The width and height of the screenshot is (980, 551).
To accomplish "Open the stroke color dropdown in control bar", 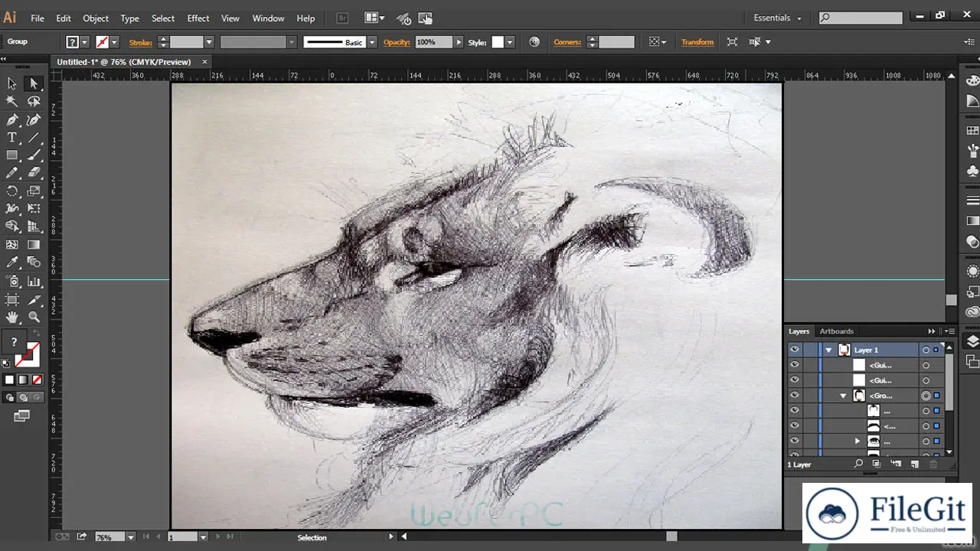I will (115, 42).
